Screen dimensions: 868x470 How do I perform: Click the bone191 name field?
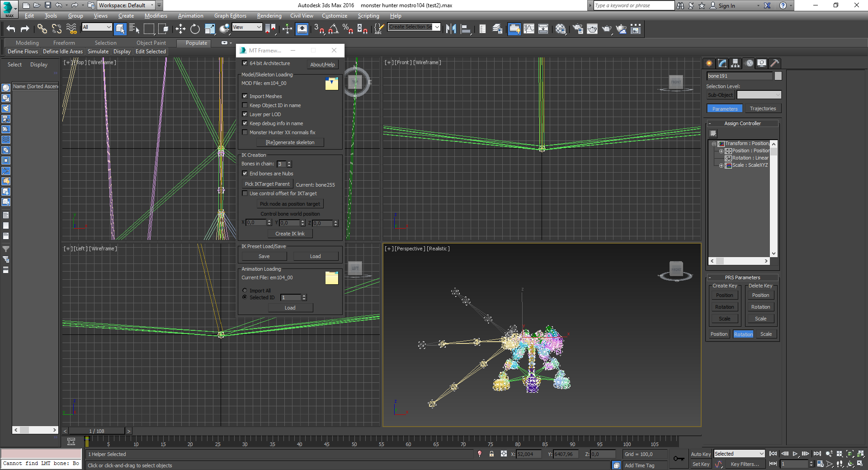pos(741,76)
